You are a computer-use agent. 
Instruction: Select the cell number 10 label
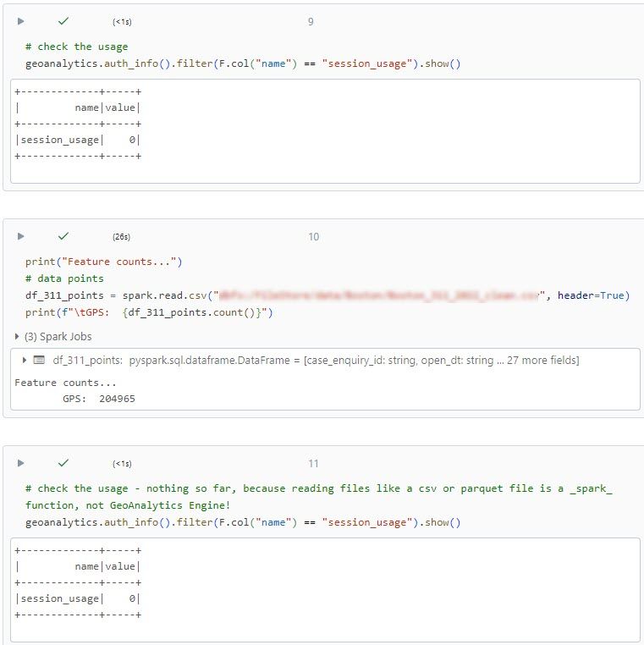(313, 236)
